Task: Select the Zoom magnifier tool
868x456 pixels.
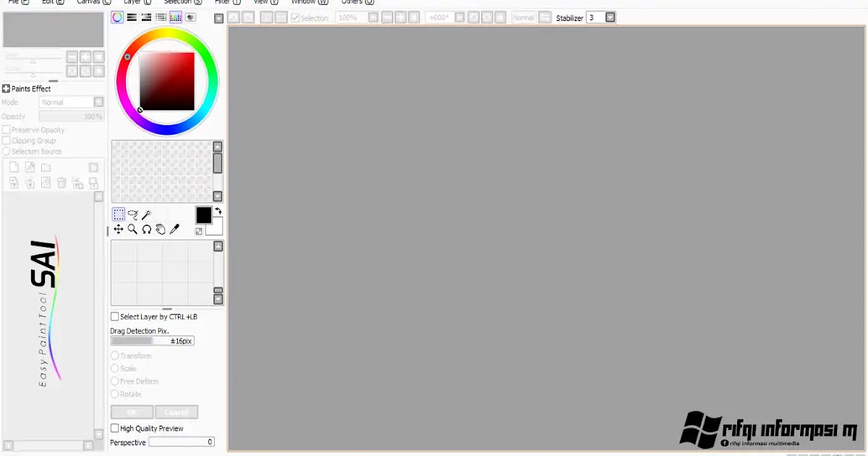Action: pos(132,229)
